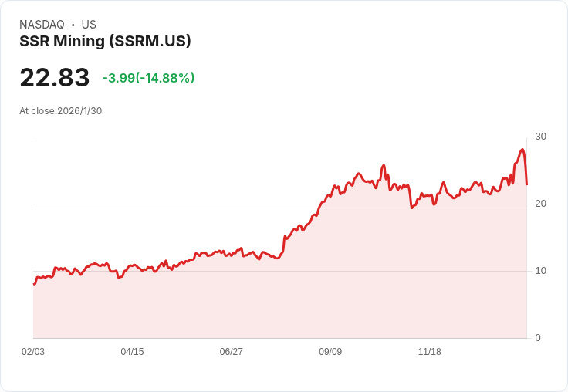Screen dimensions: 568x392
Task: Click the NASDAQ exchange label
Action: (42, 25)
